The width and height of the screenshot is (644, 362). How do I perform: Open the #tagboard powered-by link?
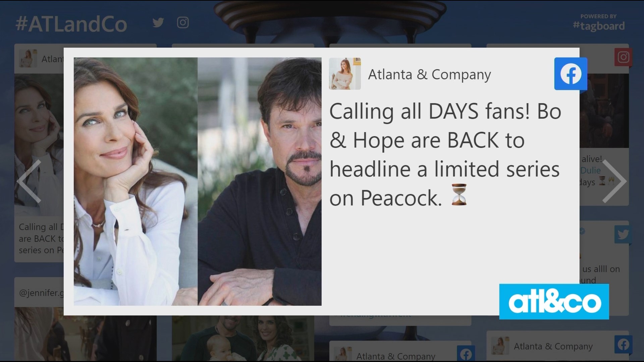(x=599, y=23)
